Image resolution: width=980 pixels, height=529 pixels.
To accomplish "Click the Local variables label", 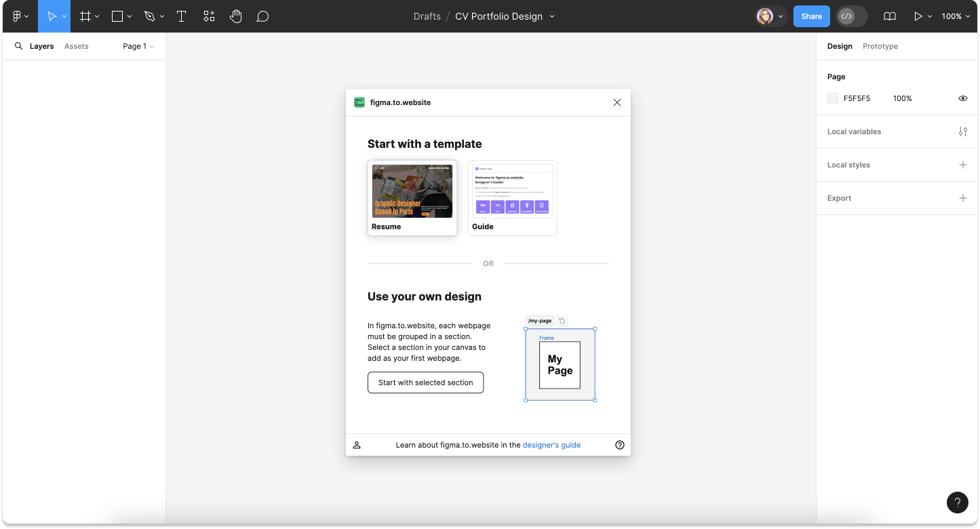I will coord(854,132).
